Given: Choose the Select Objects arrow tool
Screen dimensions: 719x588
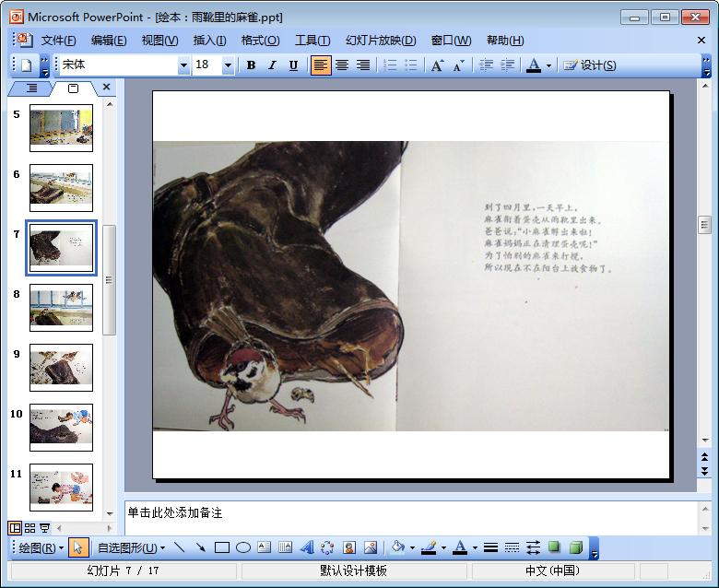Looking at the screenshot, I should coord(78,547).
